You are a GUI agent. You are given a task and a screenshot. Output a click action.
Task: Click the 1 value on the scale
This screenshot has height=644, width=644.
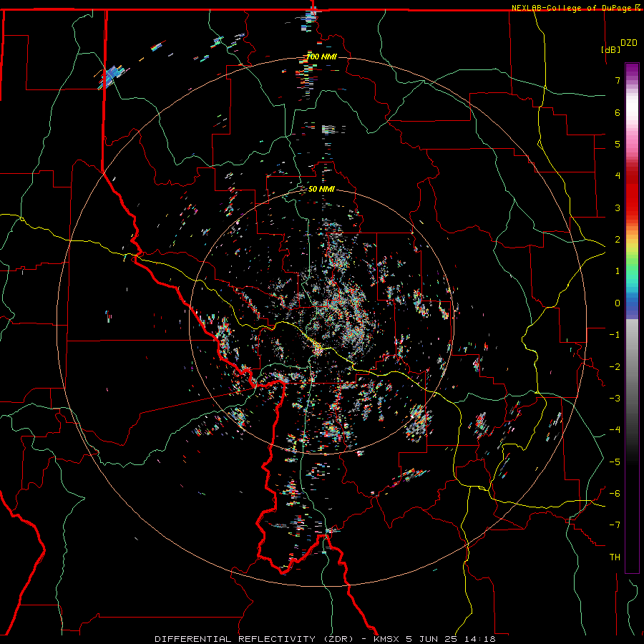[618, 271]
